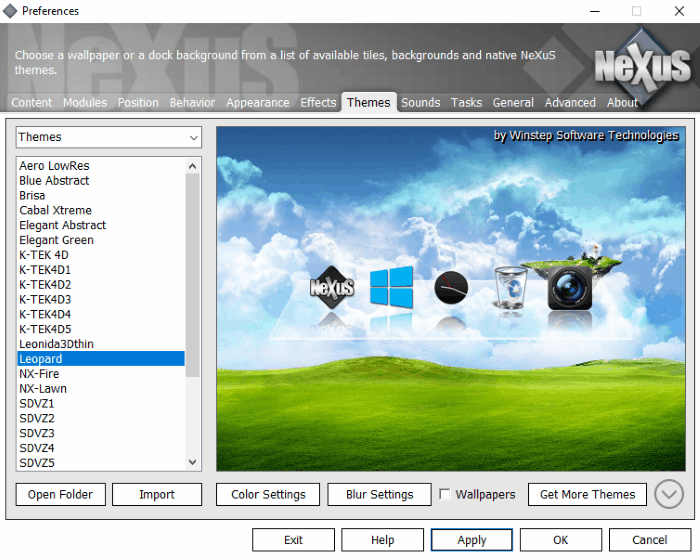
Task: Select the SDVZ2 theme
Action: tap(101, 418)
